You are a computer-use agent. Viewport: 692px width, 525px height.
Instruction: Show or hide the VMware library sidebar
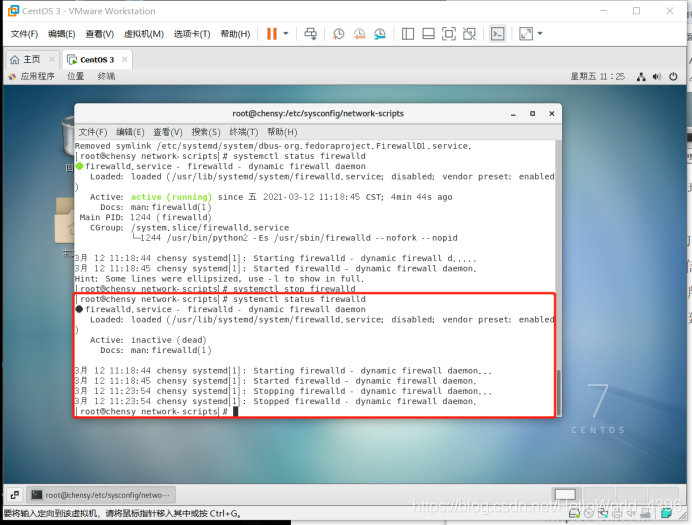408,34
